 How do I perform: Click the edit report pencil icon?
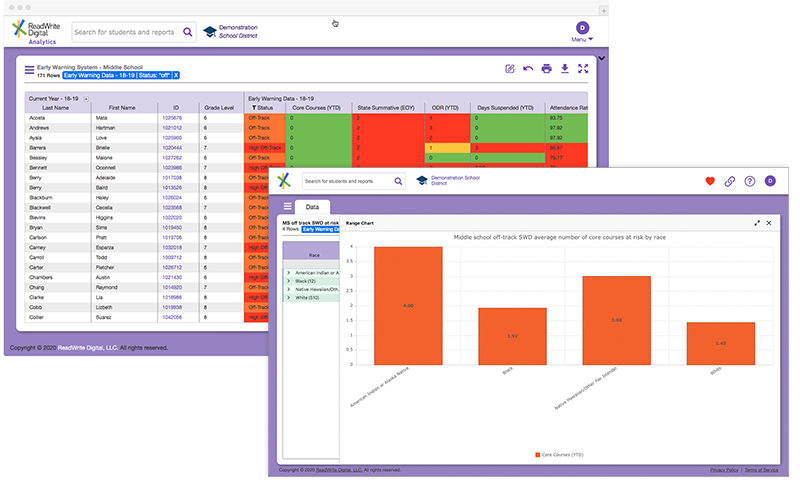coord(510,69)
